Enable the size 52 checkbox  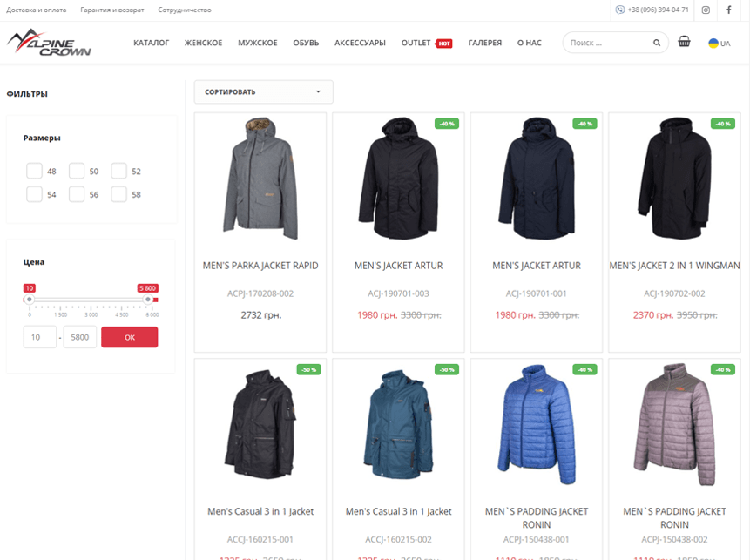[119, 171]
